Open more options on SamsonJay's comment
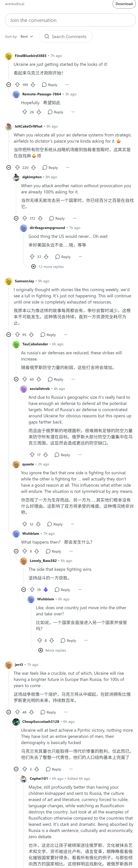 pos(65,335)
